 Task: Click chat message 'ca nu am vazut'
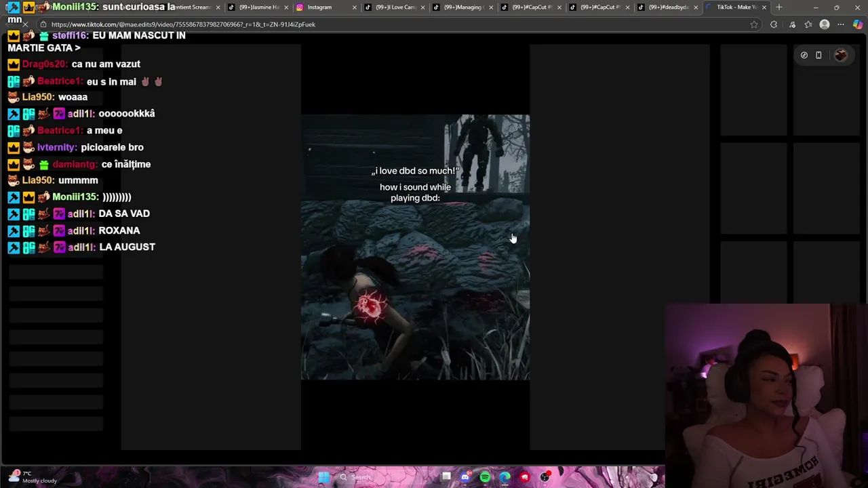[106, 64]
